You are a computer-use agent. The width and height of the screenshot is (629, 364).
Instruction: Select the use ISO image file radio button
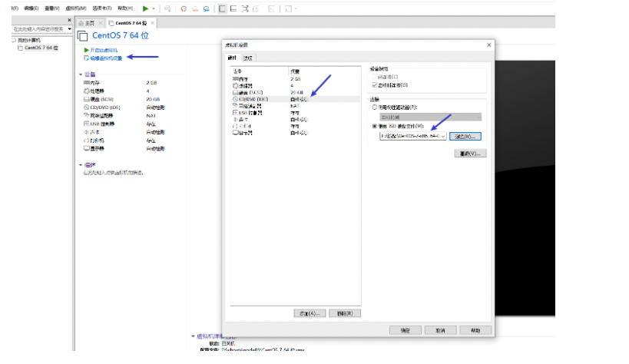[375, 126]
